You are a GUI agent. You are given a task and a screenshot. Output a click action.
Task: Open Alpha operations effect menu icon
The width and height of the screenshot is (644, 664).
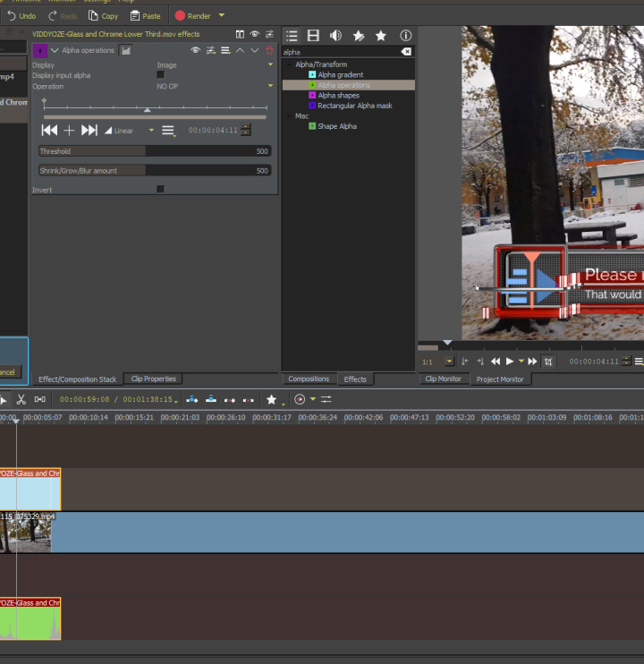[225, 51]
